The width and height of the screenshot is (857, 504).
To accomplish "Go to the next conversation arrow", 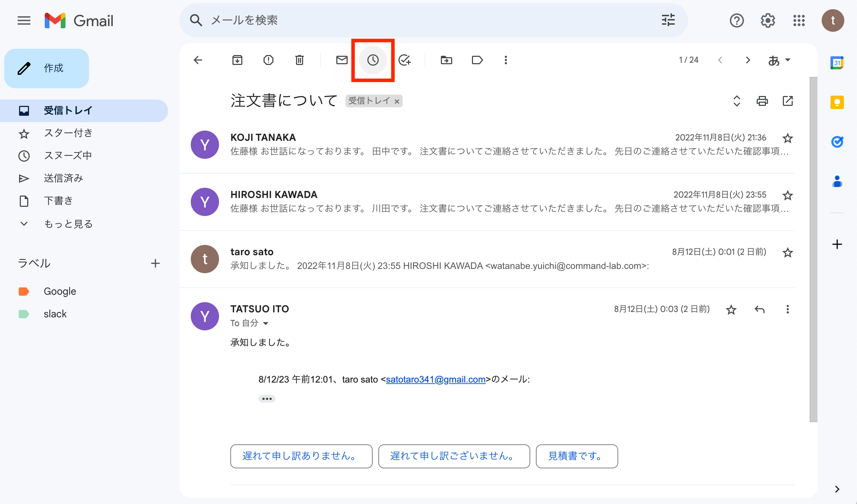I will coord(747,60).
